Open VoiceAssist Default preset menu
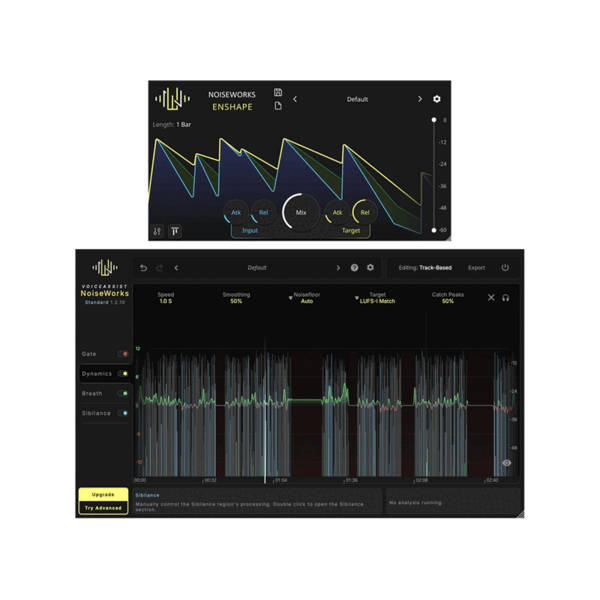The height and width of the screenshot is (600, 600). click(x=257, y=268)
